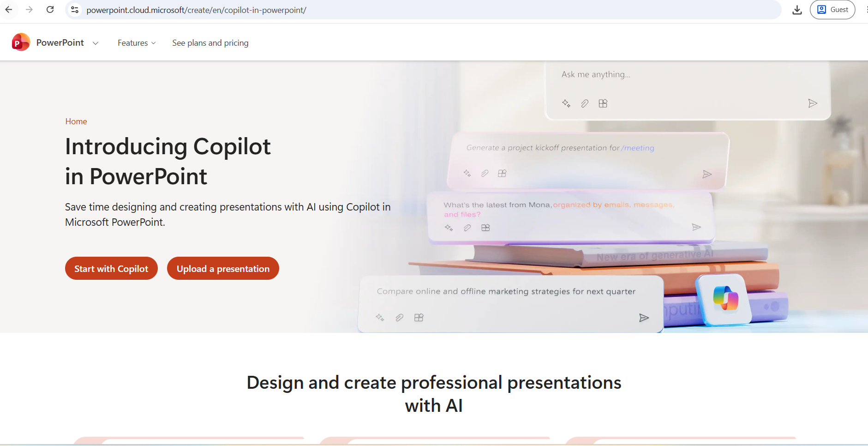This screenshot has height=446, width=868.
Task: Go back with the browser back arrow
Action: 9,10
